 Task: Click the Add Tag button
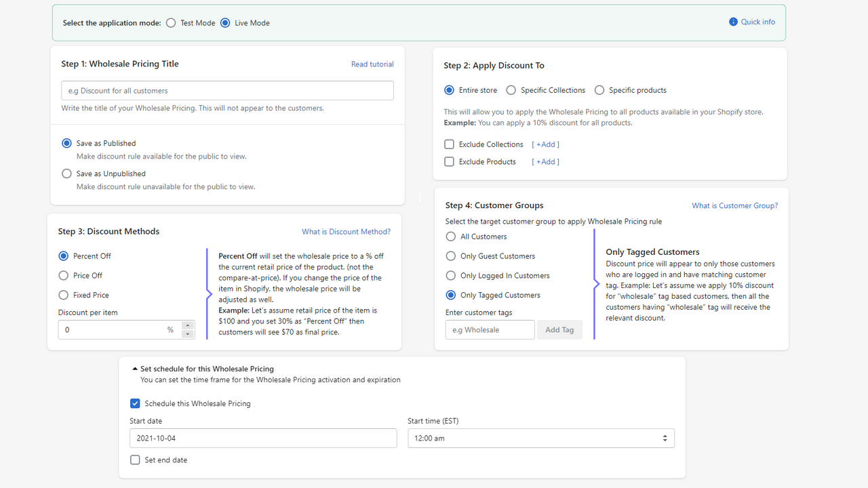tap(559, 330)
